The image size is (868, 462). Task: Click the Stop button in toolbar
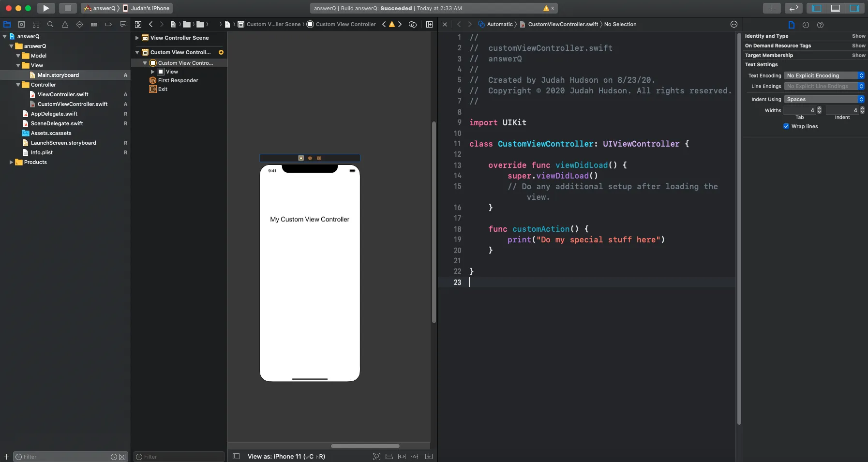click(x=68, y=8)
